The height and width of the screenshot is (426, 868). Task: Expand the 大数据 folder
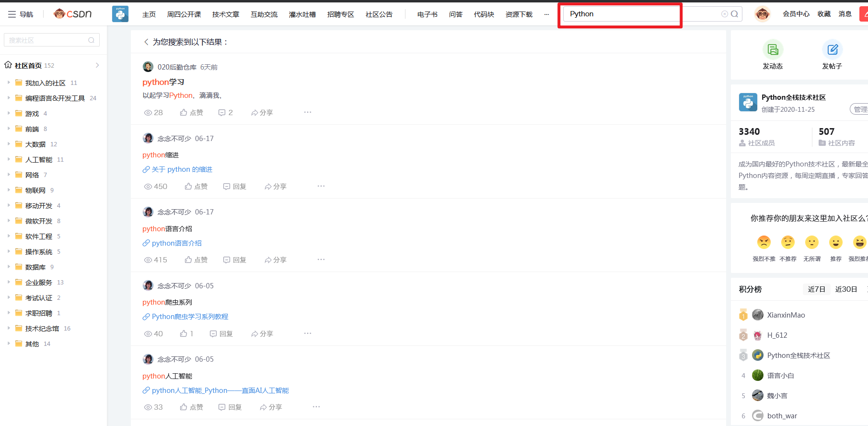[x=9, y=144]
